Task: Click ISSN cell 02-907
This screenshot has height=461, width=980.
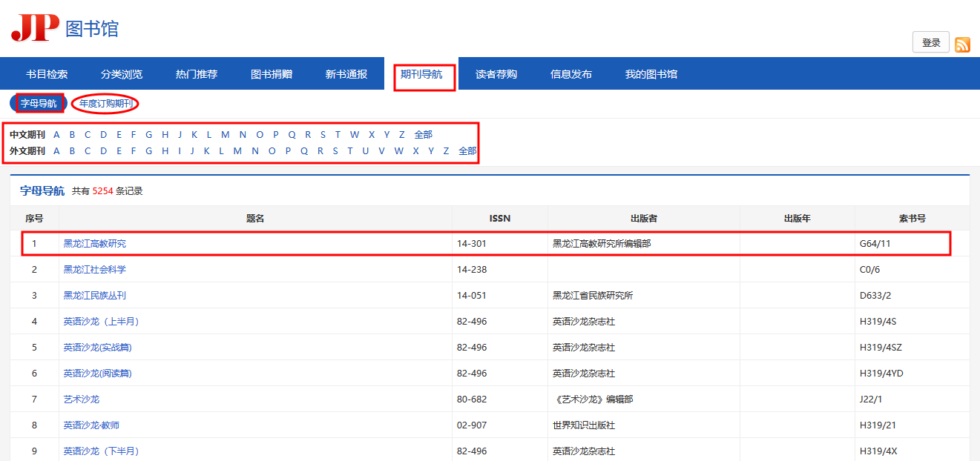Action: [472, 425]
